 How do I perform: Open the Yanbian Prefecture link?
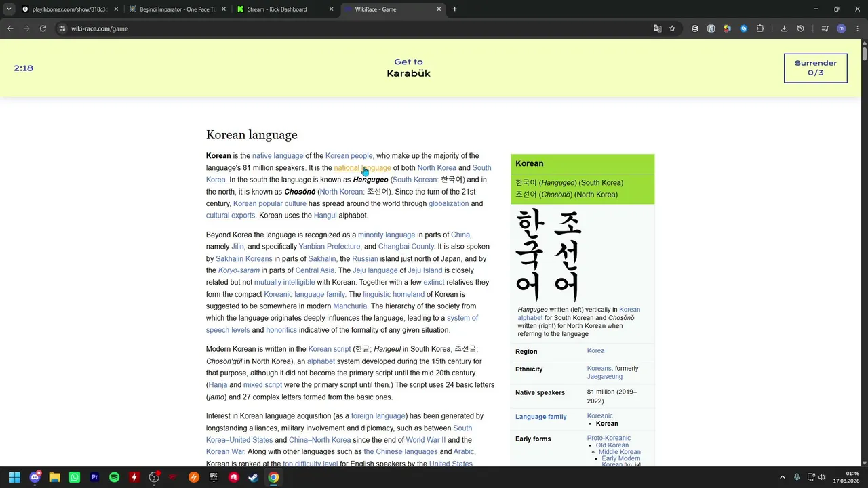tap(330, 247)
